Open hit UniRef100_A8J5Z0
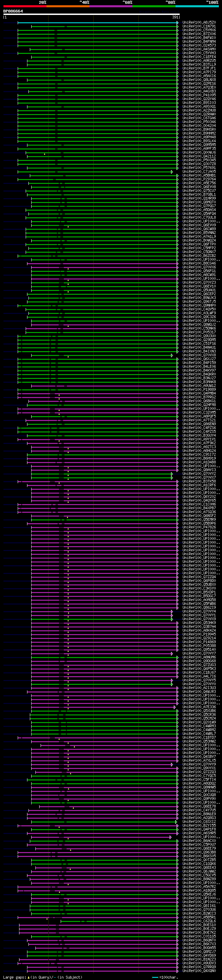222x980 pixels. [x=199, y=23]
